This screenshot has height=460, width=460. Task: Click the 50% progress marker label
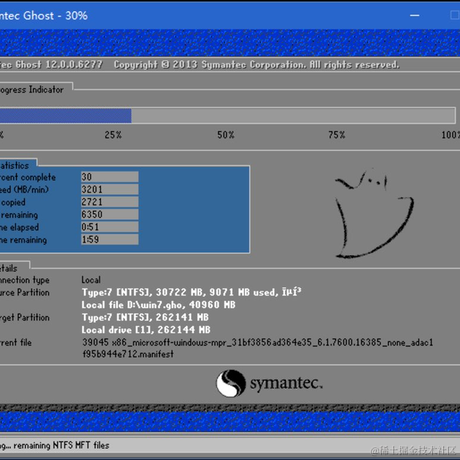click(226, 135)
